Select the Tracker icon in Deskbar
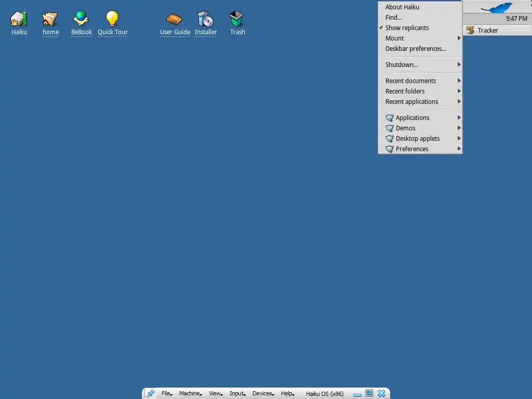This screenshot has height=399, width=532. coord(470,30)
